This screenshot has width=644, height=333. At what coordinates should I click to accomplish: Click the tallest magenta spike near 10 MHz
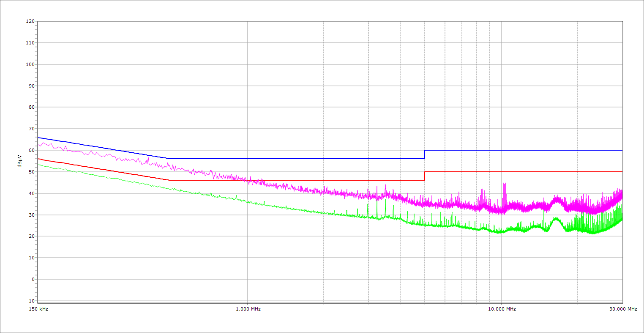click(x=504, y=184)
